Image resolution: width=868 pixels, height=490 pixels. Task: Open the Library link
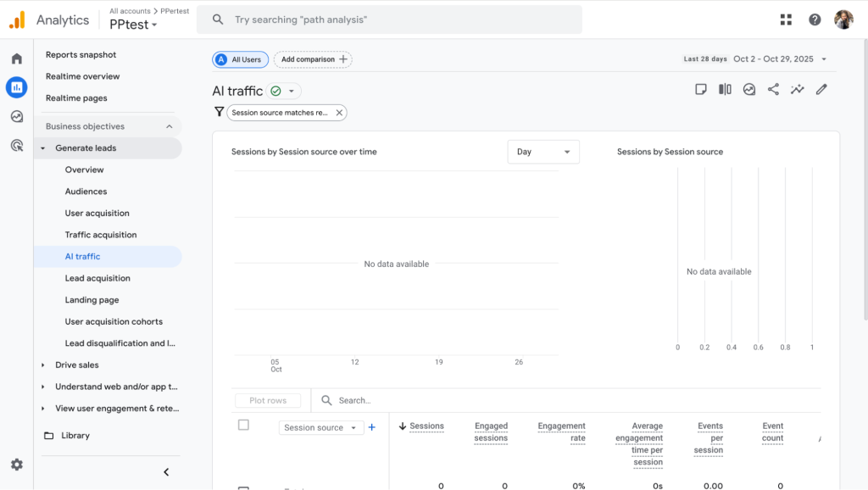click(75, 436)
